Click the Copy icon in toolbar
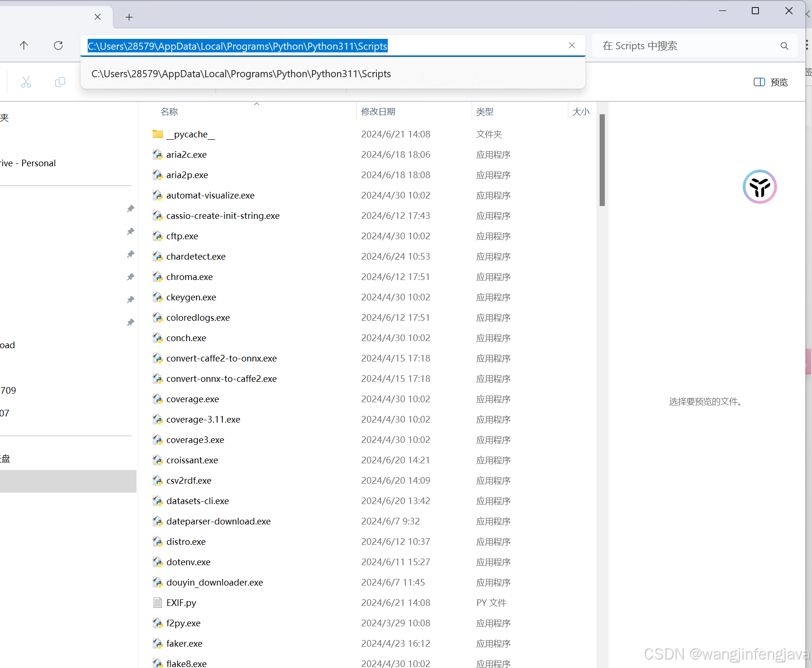The width and height of the screenshot is (812, 668). [x=60, y=82]
